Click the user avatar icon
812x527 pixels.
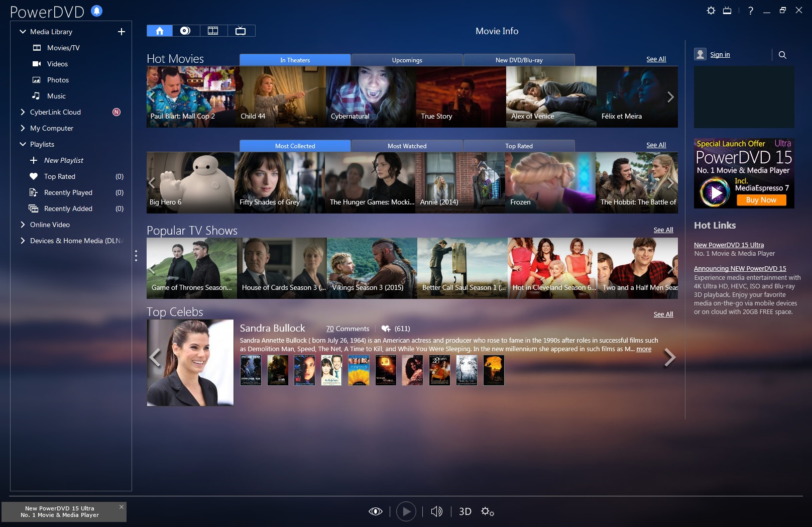point(700,54)
